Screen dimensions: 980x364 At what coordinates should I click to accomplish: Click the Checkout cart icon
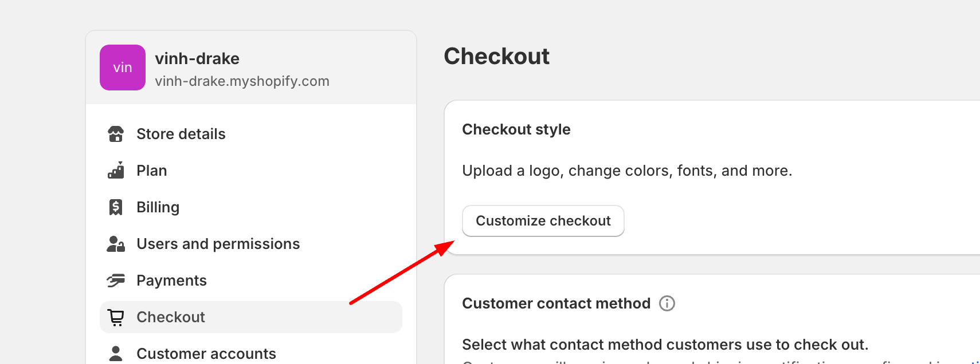point(116,317)
